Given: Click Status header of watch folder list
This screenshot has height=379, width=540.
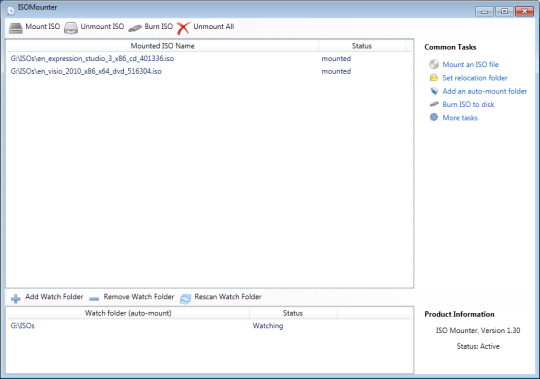Looking at the screenshot, I should click(x=293, y=313).
